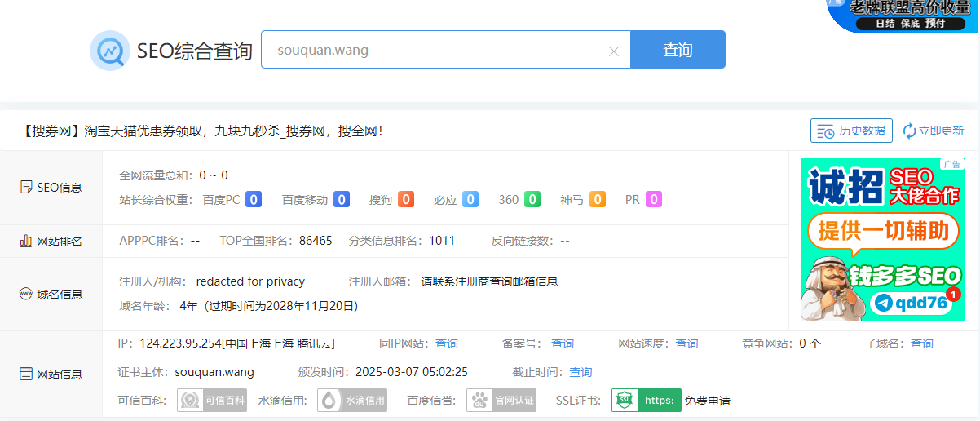Open the 水滴信用 badge
Viewport: 980px width, 421px height.
point(352,401)
